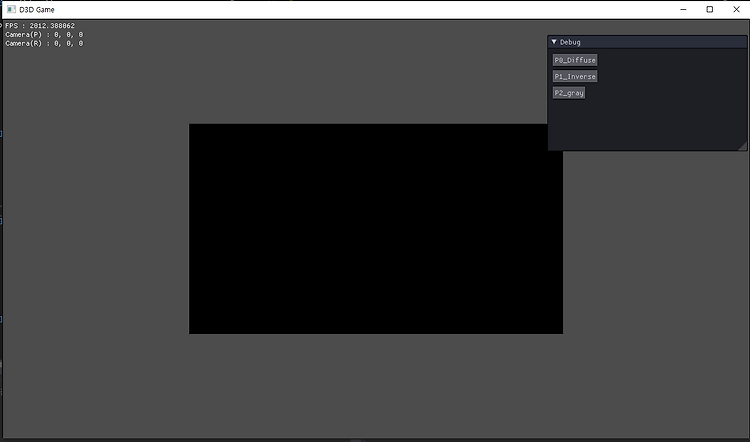This screenshot has width=750, height=442.
Task: Click the D3D Game window title text
Action: point(37,10)
